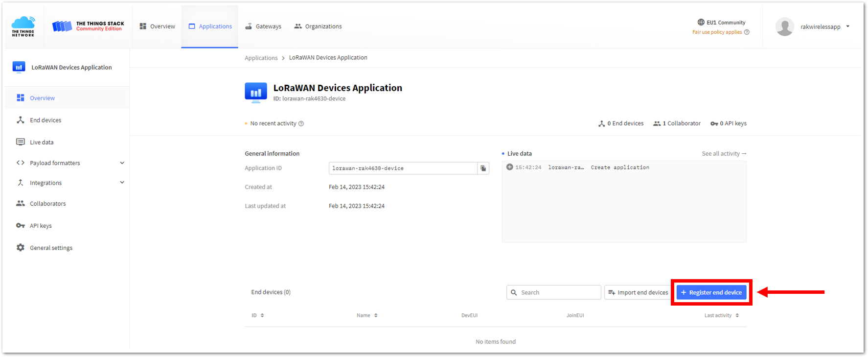Viewport: 868px width, 357px height.
Task: Switch to the Applications top tab
Action: tap(210, 26)
